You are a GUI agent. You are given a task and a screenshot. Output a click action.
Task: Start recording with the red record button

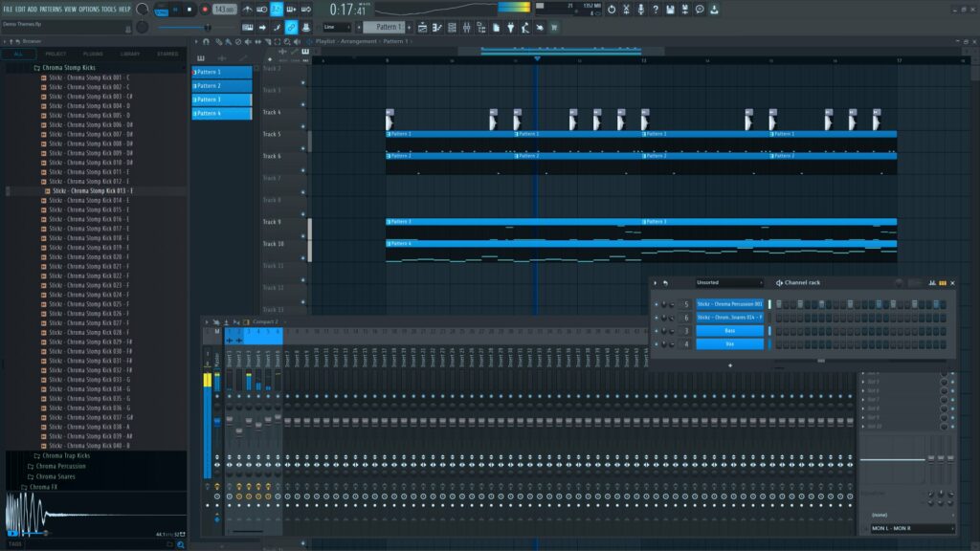[205, 10]
